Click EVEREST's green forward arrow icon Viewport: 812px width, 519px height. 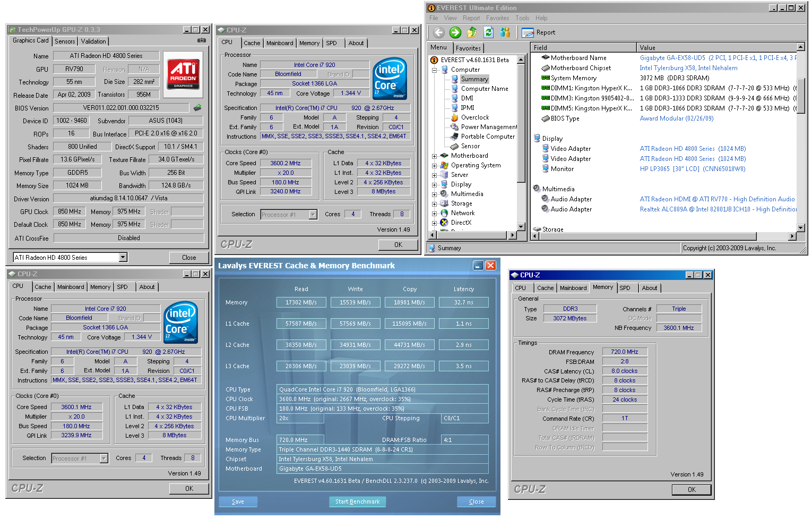coord(455,32)
